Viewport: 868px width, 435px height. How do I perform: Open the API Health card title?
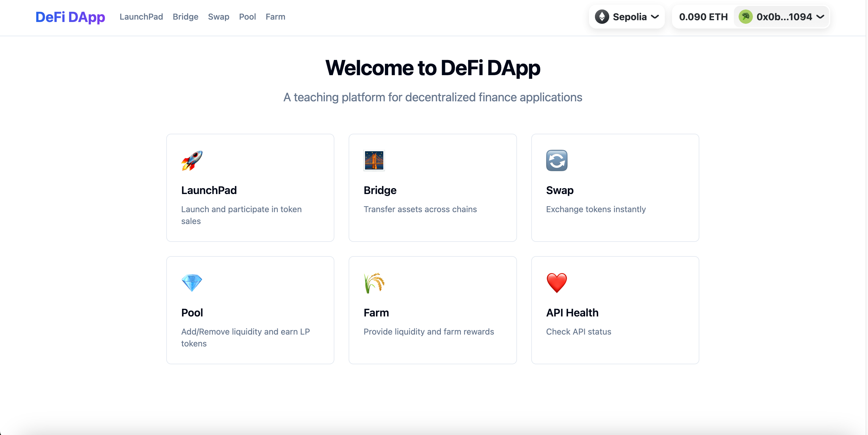[572, 313]
